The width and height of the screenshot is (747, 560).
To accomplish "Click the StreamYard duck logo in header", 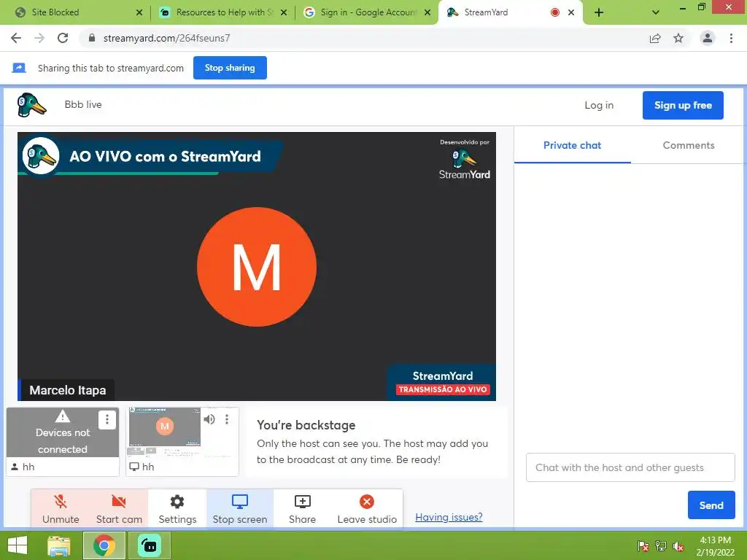I will (31, 105).
